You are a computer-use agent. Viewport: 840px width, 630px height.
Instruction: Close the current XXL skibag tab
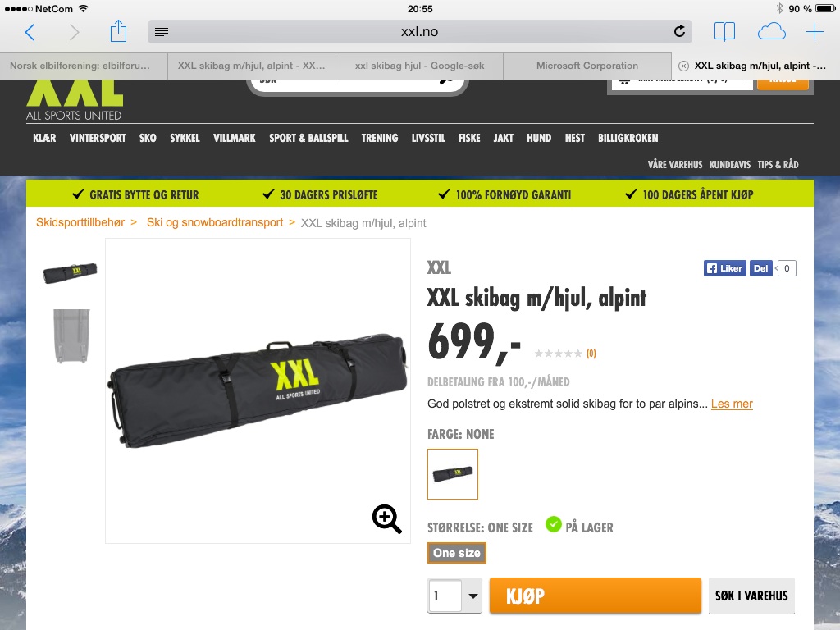(x=683, y=66)
